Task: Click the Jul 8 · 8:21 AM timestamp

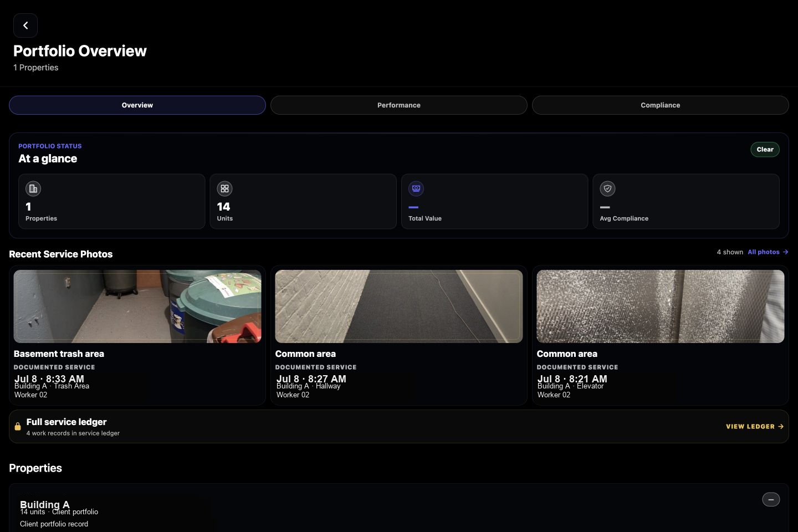Action: coord(572,378)
